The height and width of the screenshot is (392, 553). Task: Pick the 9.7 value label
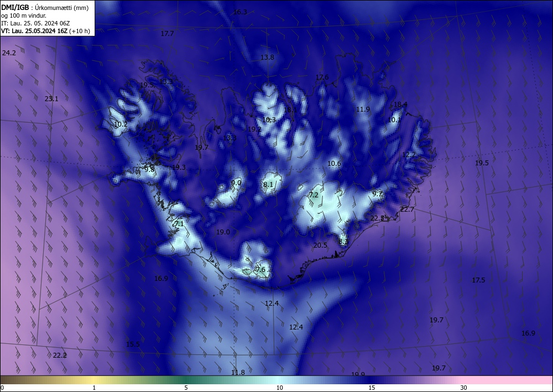coord(377,194)
